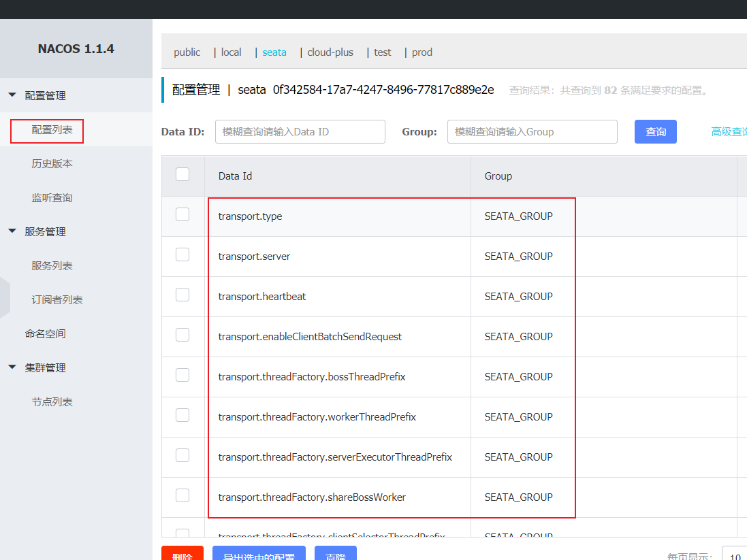The image size is (747, 560).
Task: Open 命名空间 in the sidebar
Action: (x=45, y=334)
